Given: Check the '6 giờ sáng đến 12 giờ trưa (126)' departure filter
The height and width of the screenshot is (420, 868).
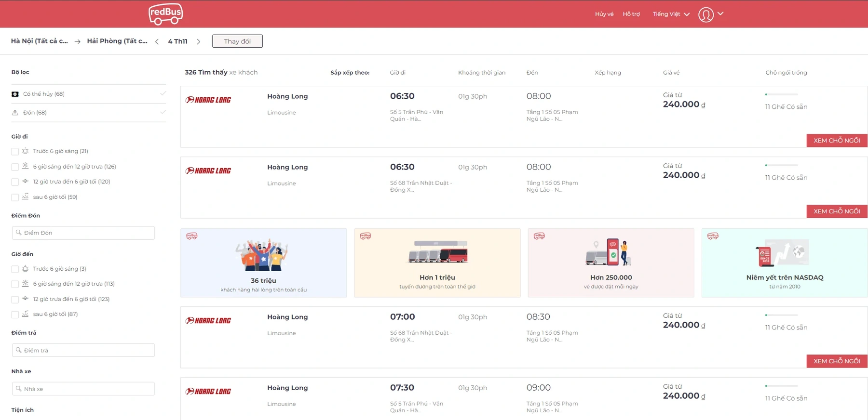Looking at the screenshot, I should (15, 167).
